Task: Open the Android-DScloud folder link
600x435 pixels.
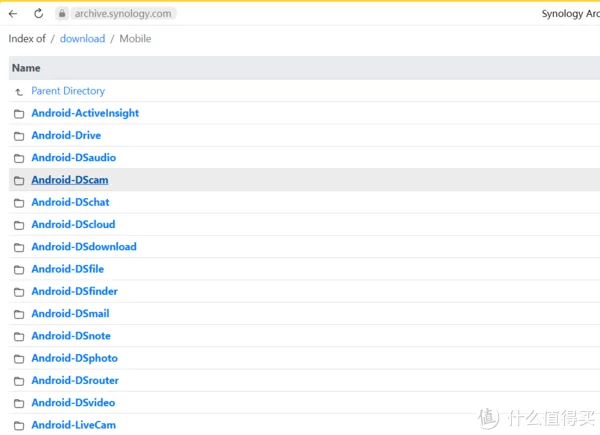Action: pos(73,224)
